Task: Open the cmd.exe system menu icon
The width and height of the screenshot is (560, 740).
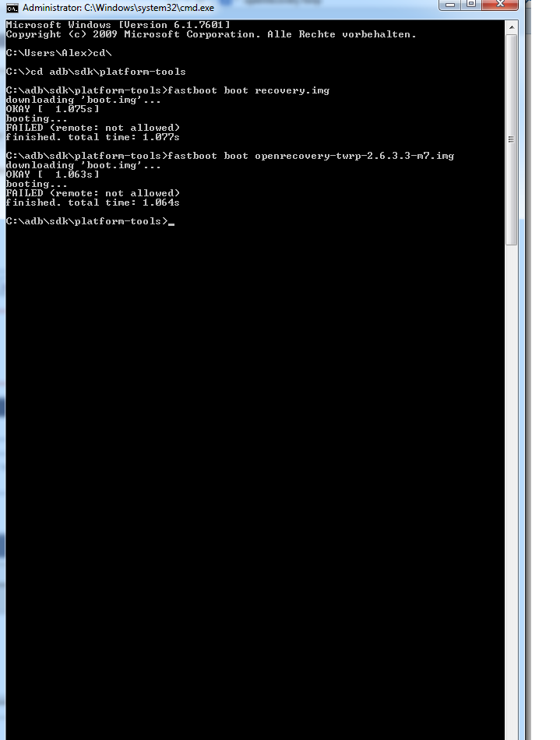Action: (x=12, y=8)
